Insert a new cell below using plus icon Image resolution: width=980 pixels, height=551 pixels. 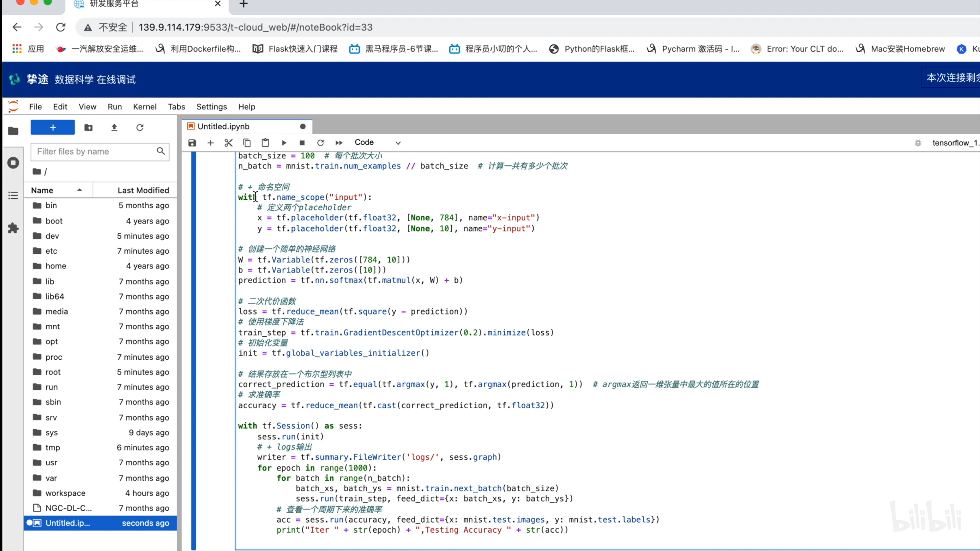210,143
